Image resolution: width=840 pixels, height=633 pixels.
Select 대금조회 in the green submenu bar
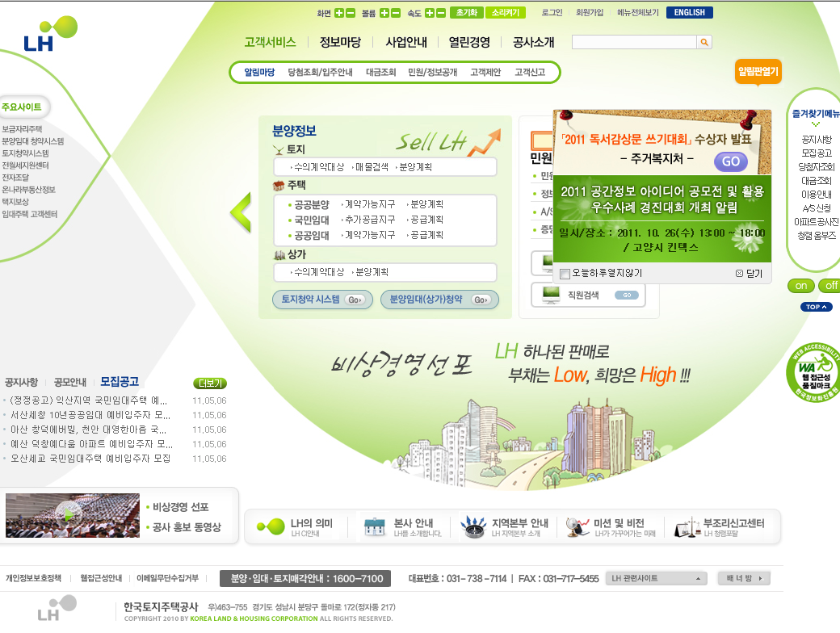click(380, 73)
